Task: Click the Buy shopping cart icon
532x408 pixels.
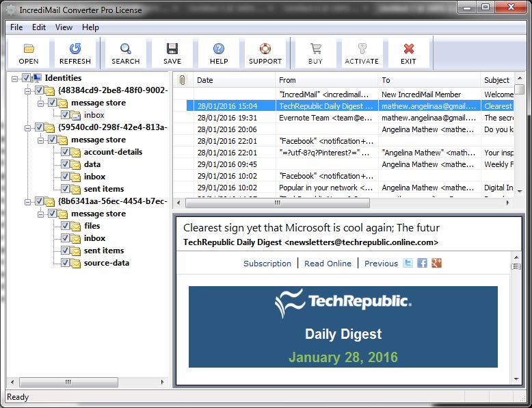Action: [315, 53]
